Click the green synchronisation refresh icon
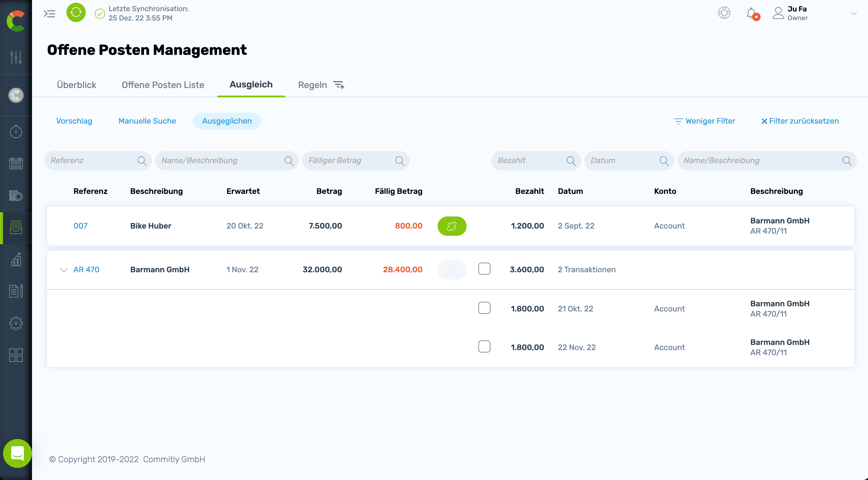 [x=76, y=13]
